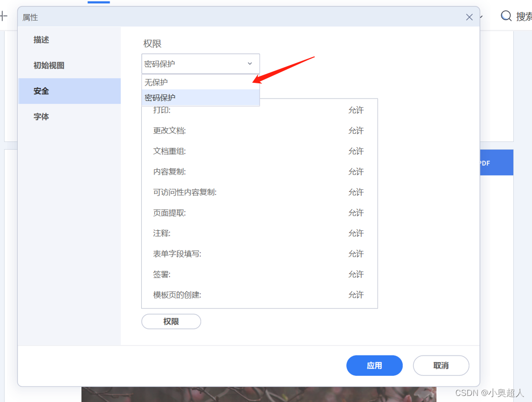Close the 属性 dialog with X

tap(469, 17)
